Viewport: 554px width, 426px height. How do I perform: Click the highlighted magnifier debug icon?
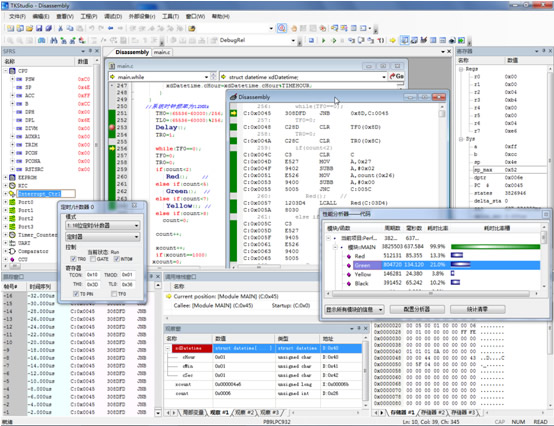pos(282,28)
